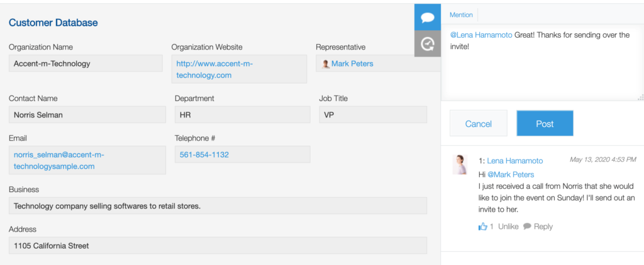The width and height of the screenshot is (644, 265).
Task: Click the Reply speech bubble icon
Action: click(527, 227)
